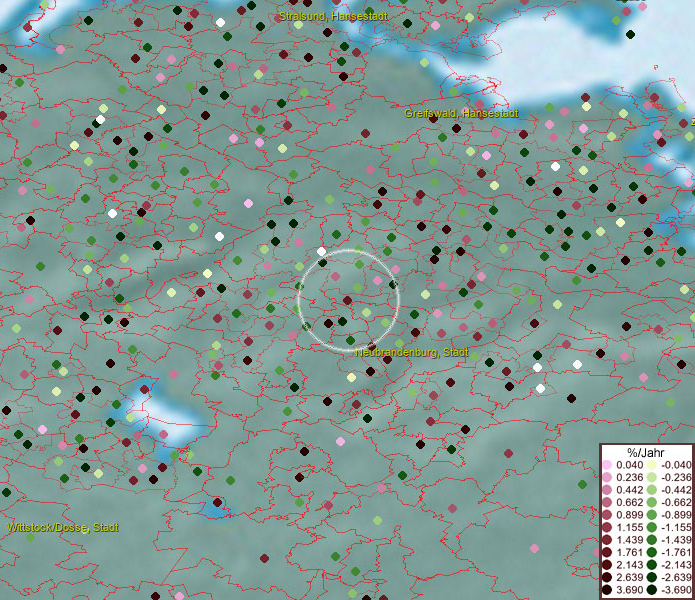The image size is (695, 600).
Task: Click the 0.899 legend value text
Action: point(629,515)
